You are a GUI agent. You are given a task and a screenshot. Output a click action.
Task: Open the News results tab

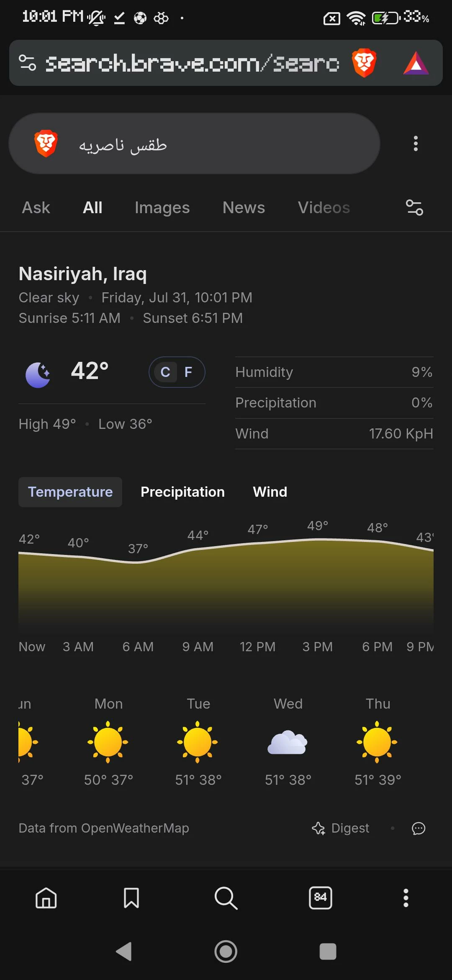(x=244, y=208)
